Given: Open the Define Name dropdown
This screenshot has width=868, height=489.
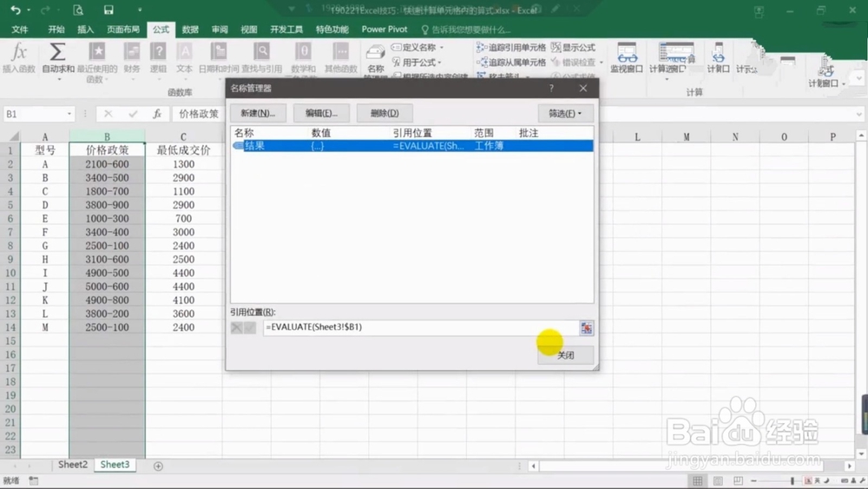Looking at the screenshot, I should (441, 48).
